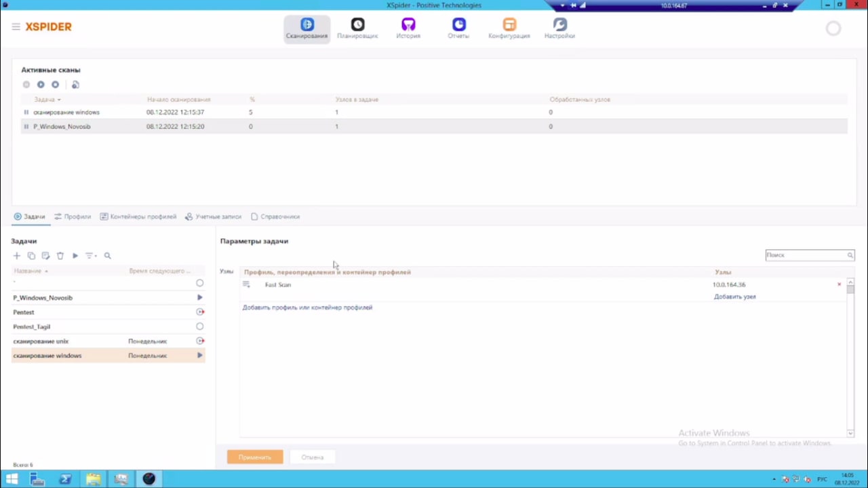Open the remote session bar dropdown arrow
Viewport: 868px width, 488px height.
562,5
